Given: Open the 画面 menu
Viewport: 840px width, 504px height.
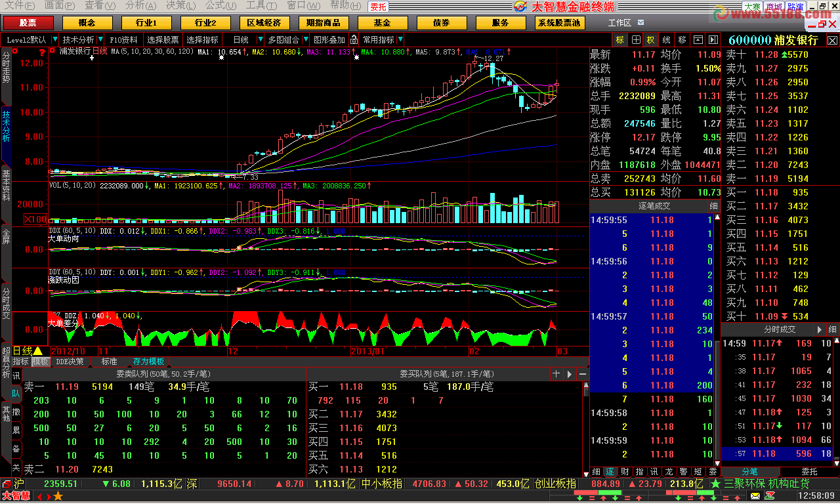Looking at the screenshot, I should pyautogui.click(x=60, y=5).
